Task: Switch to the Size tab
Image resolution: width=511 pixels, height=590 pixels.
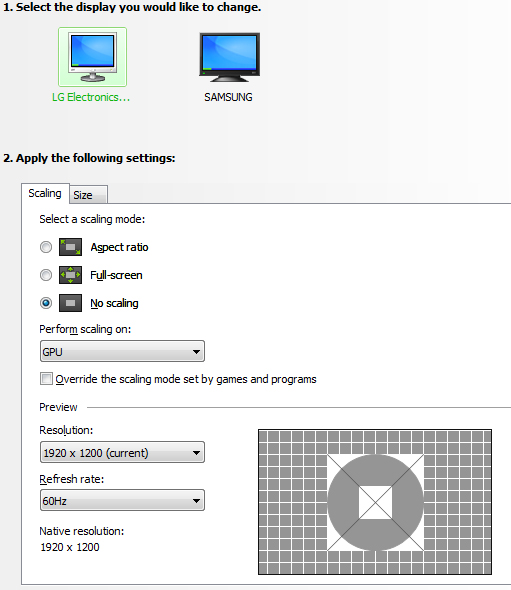Action: [88, 195]
